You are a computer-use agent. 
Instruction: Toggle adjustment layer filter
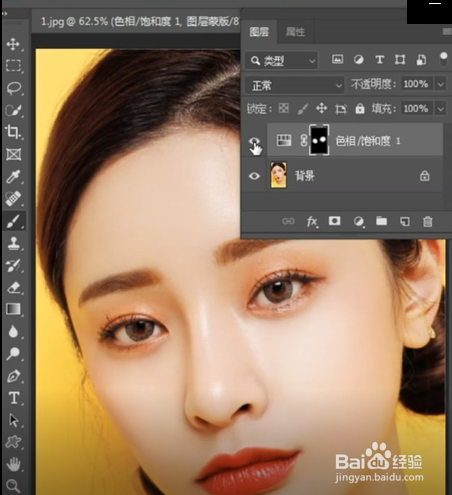click(359, 60)
